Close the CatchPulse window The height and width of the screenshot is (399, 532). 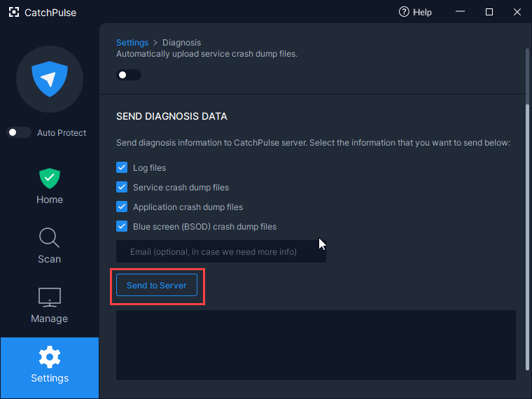517,12
